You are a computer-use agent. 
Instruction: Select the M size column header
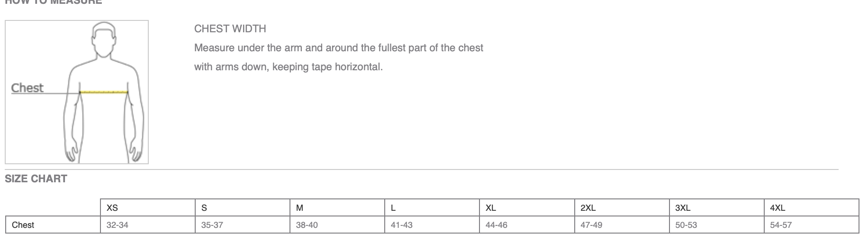pos(299,208)
